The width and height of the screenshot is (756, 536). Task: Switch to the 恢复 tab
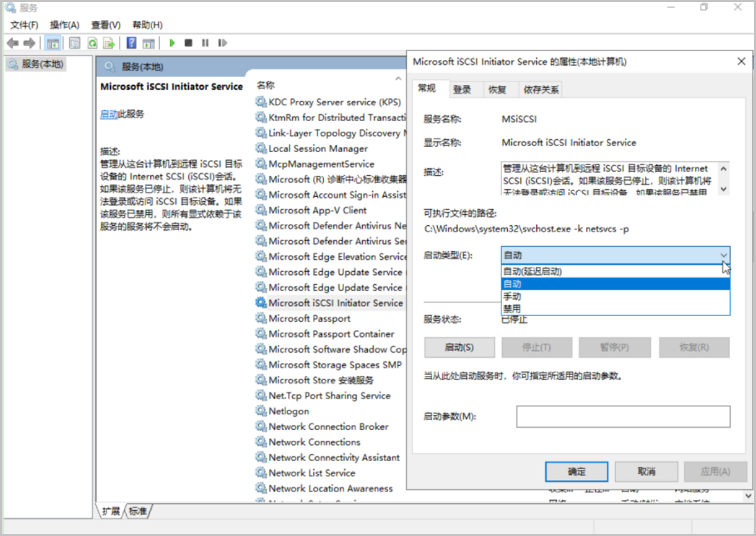pyautogui.click(x=497, y=90)
